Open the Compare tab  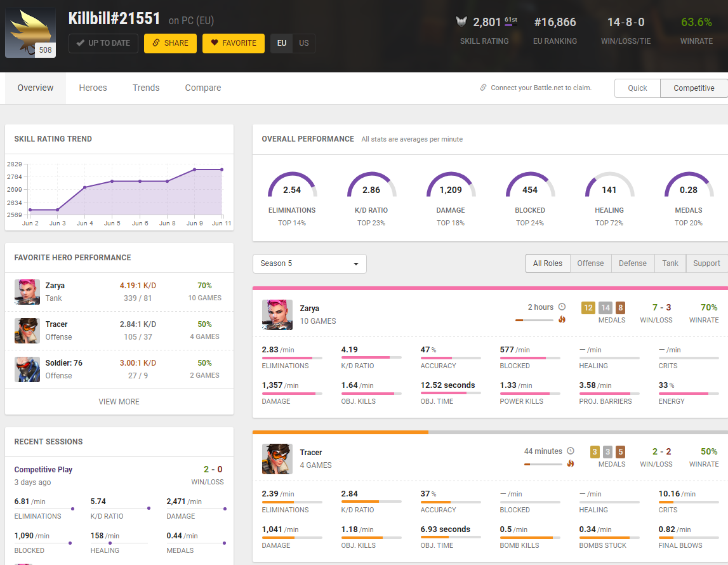(203, 88)
